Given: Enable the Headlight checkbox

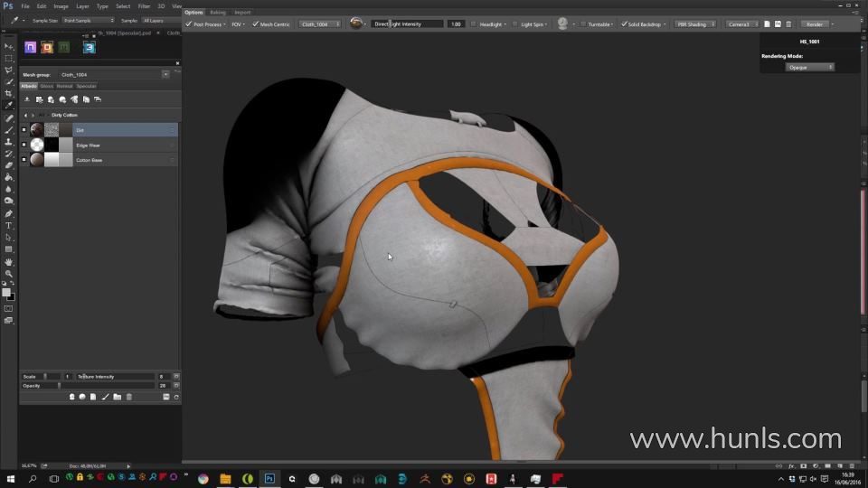Looking at the screenshot, I should click(473, 24).
